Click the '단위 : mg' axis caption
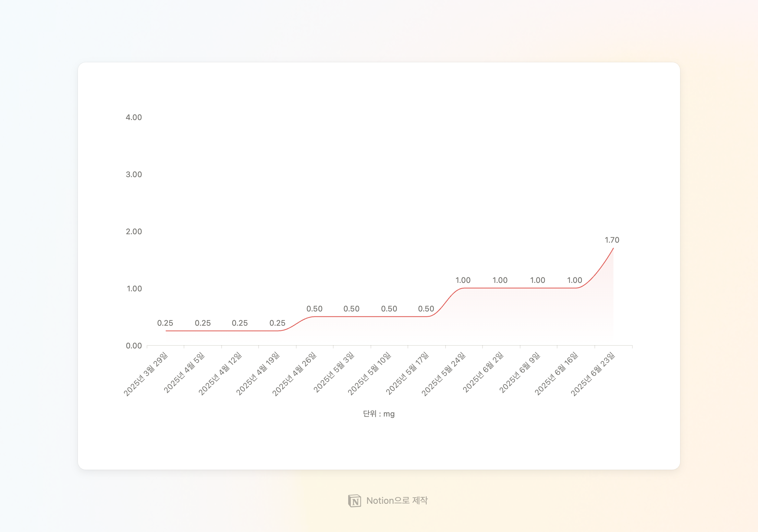Viewport: 758px width, 532px height. click(x=379, y=414)
